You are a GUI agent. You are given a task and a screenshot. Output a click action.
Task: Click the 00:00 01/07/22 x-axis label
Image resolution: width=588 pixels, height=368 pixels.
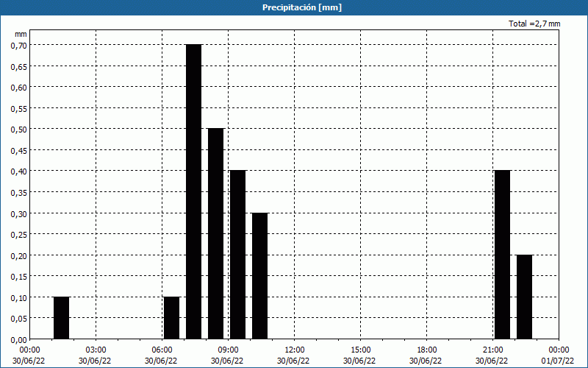[558, 355]
